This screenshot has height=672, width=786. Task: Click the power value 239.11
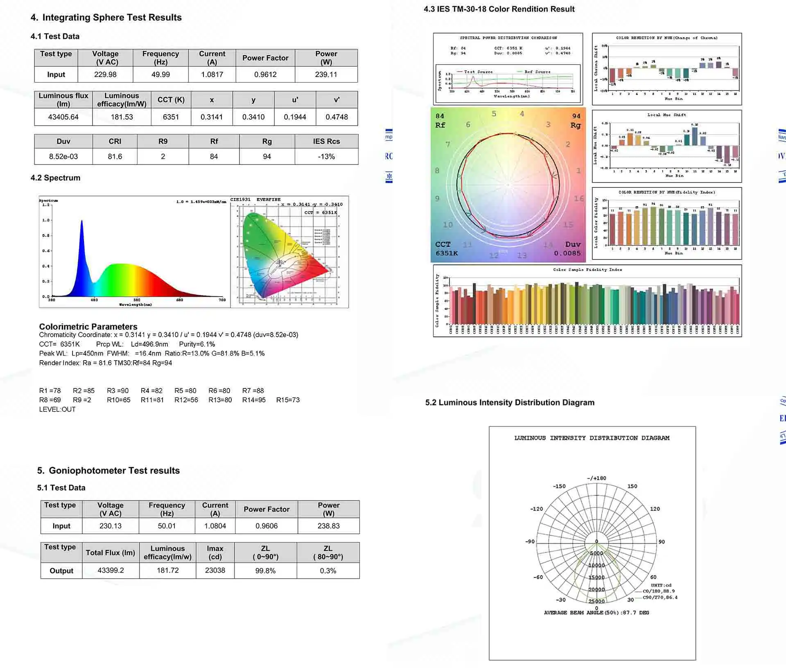pos(326,74)
